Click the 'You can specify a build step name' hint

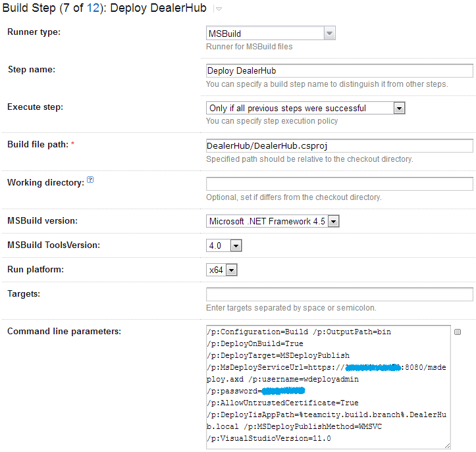pos(327,84)
